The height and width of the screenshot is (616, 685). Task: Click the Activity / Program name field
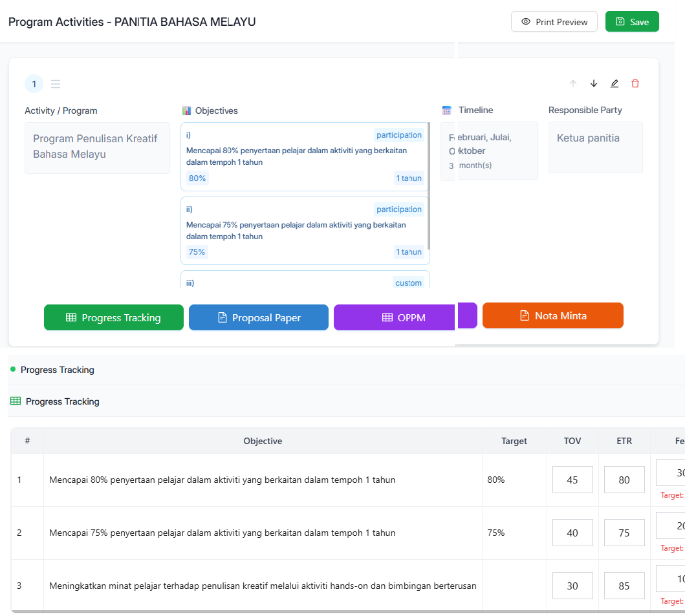[x=97, y=147]
